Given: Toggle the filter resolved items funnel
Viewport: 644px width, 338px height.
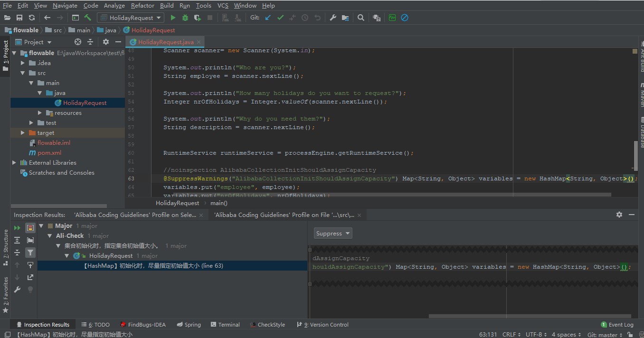Looking at the screenshot, I should (30, 253).
